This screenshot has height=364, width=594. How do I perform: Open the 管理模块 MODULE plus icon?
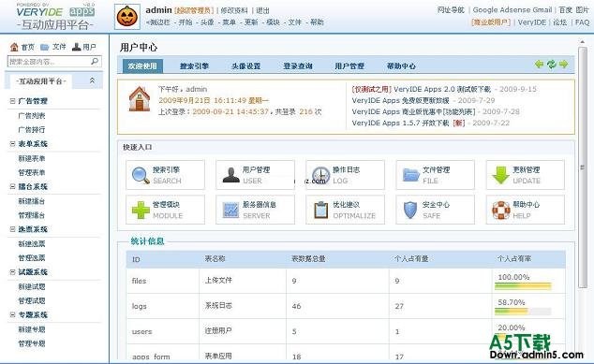(141, 210)
